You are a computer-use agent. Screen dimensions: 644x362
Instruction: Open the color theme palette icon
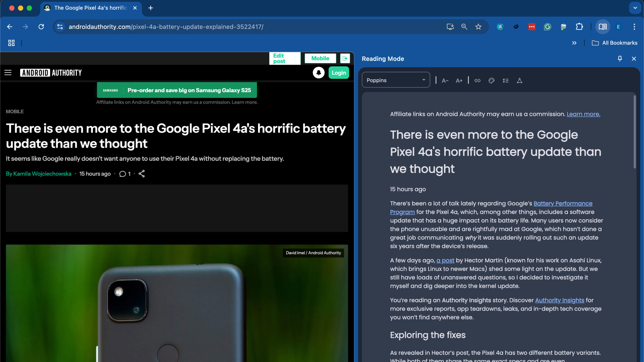491,81
